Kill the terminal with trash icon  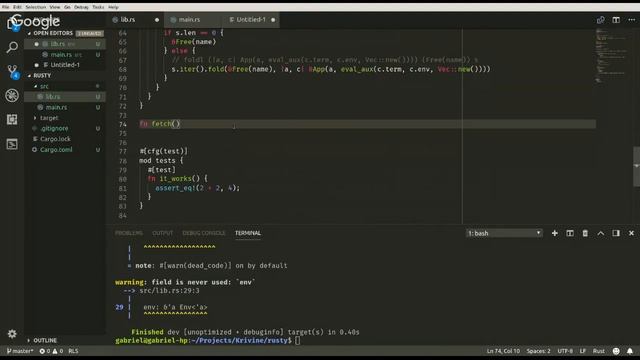(x=585, y=233)
